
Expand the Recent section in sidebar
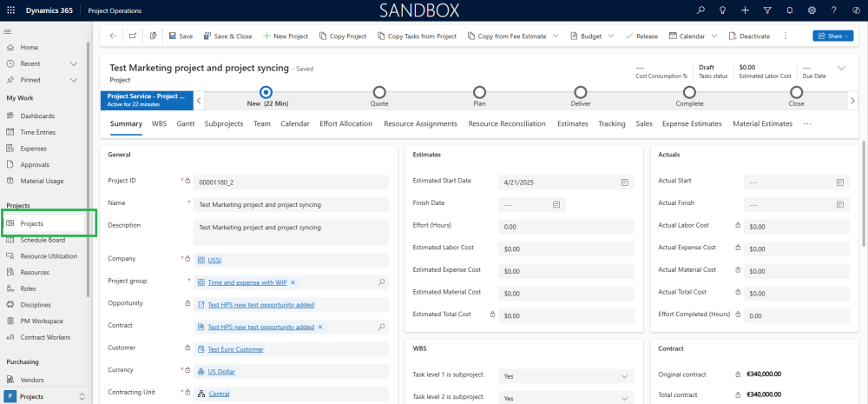pyautogui.click(x=74, y=63)
